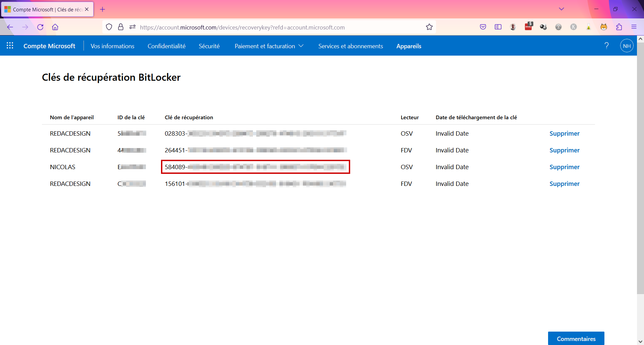Open the browser home page
Screen dimensions: 644x345
tap(55, 27)
